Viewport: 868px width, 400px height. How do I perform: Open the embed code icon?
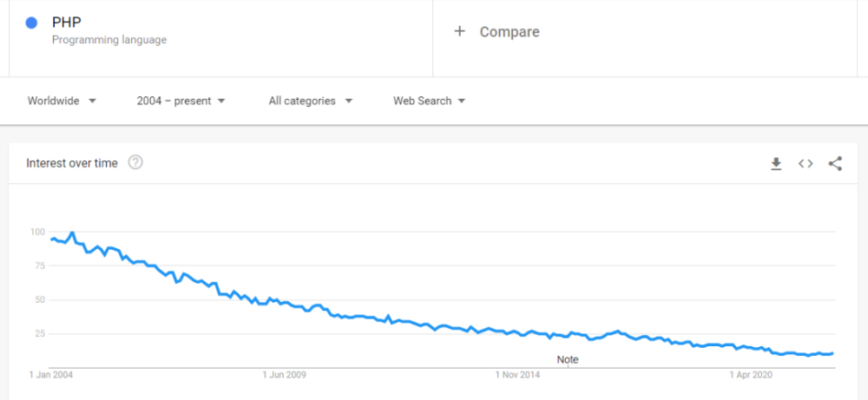point(806,163)
